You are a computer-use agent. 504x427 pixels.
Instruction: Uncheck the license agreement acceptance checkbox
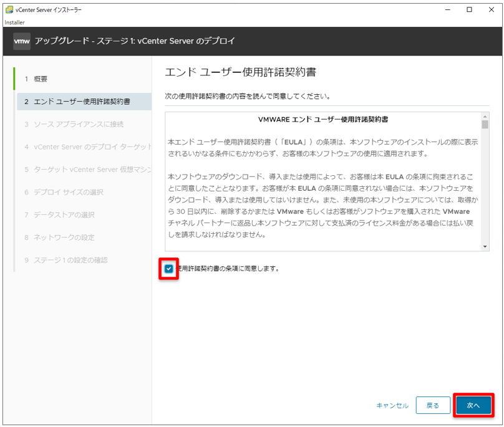point(168,269)
